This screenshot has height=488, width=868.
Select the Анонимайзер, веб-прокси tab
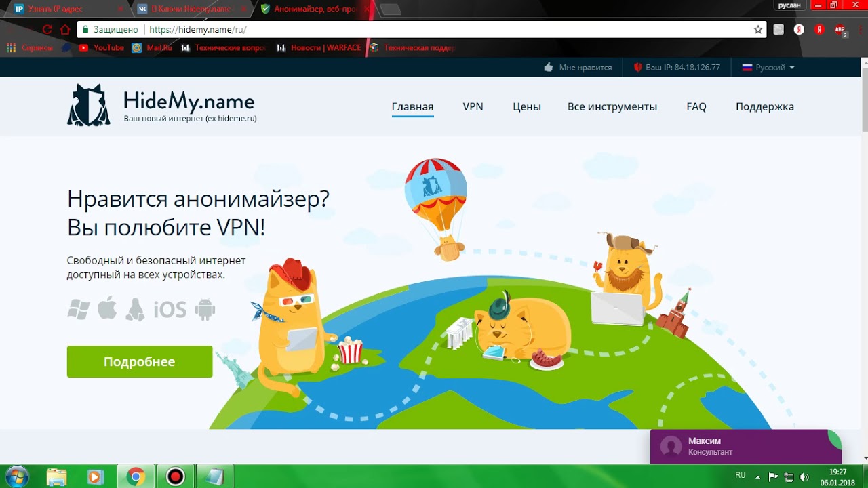pyautogui.click(x=315, y=9)
